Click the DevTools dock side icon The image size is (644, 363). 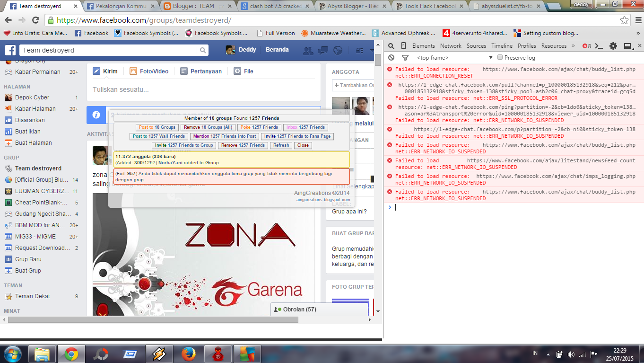627,46
